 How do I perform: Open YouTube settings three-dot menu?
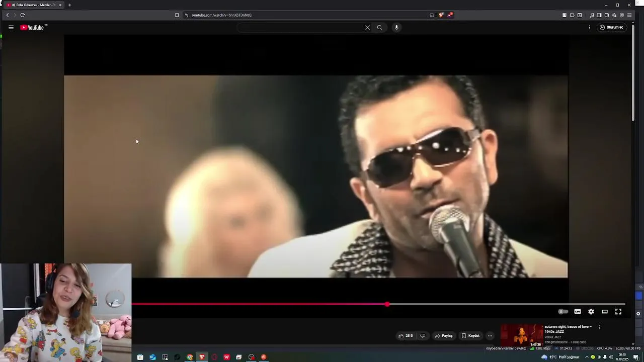[590, 27]
